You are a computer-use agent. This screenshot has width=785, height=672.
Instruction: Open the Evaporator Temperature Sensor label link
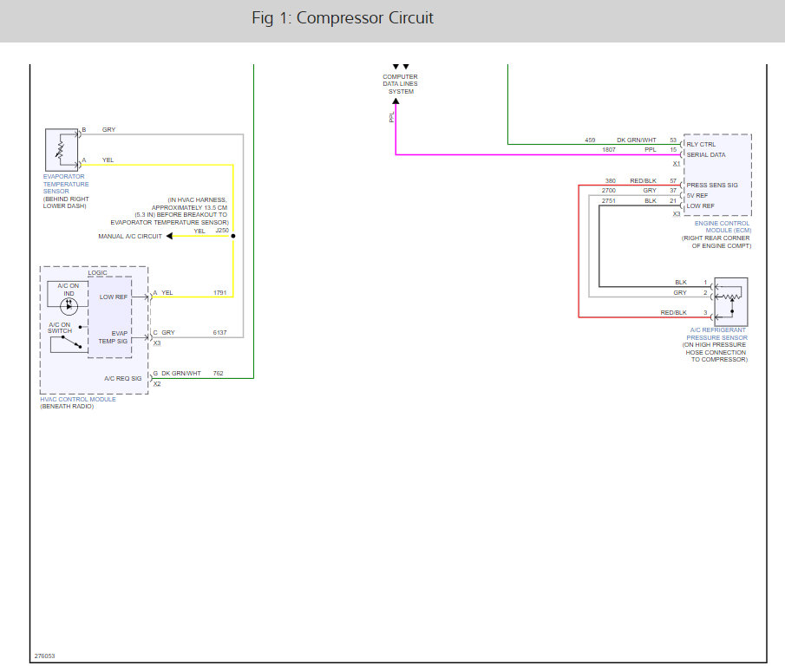point(66,184)
